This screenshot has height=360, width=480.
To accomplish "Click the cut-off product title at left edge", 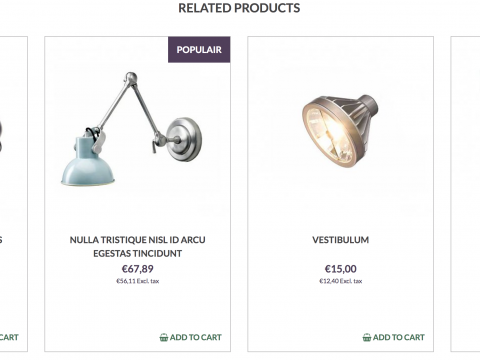I will pyautogui.click(x=1, y=240).
